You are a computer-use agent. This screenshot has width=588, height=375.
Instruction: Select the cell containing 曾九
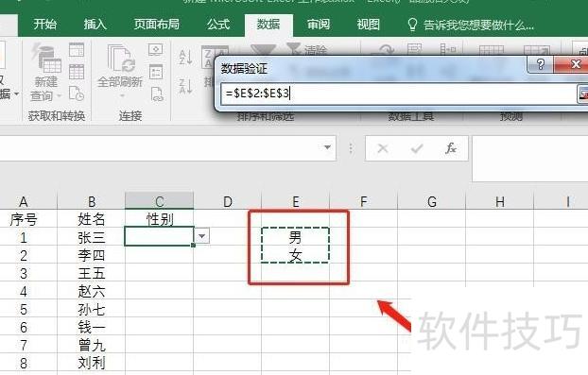[91, 345]
